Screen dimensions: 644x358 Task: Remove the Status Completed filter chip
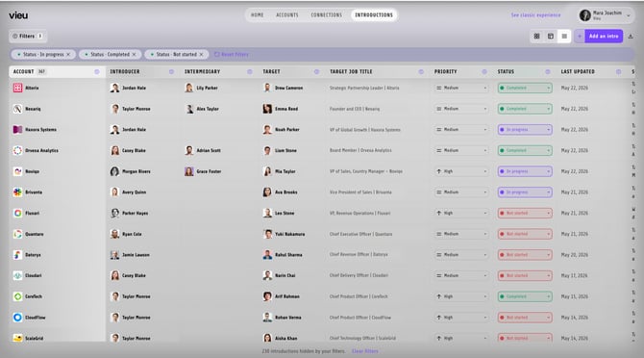pyautogui.click(x=134, y=54)
